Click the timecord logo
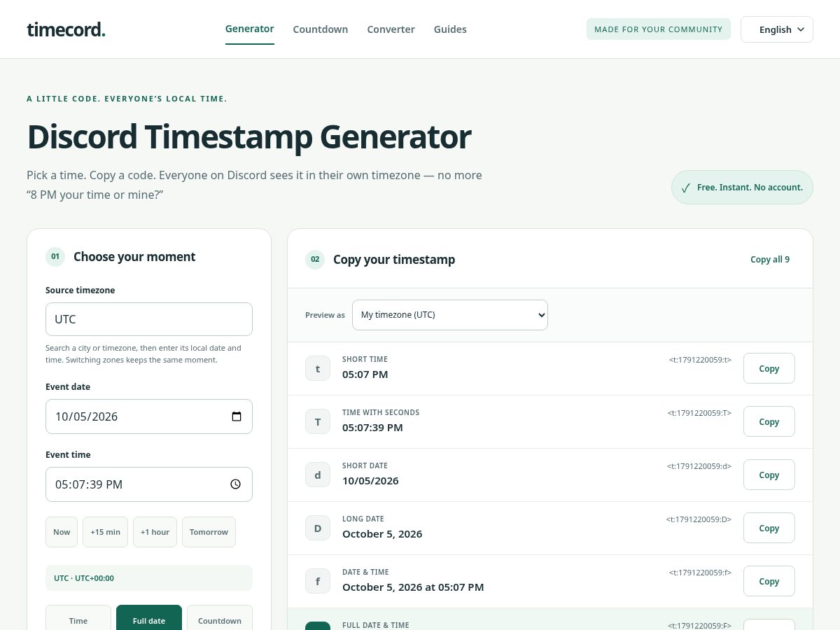Image resolution: width=840 pixels, height=630 pixels. click(x=66, y=29)
